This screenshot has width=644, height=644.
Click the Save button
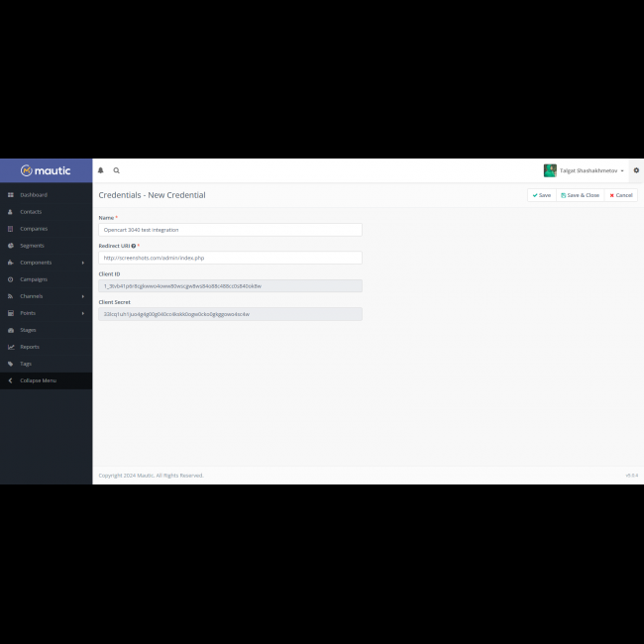point(541,195)
